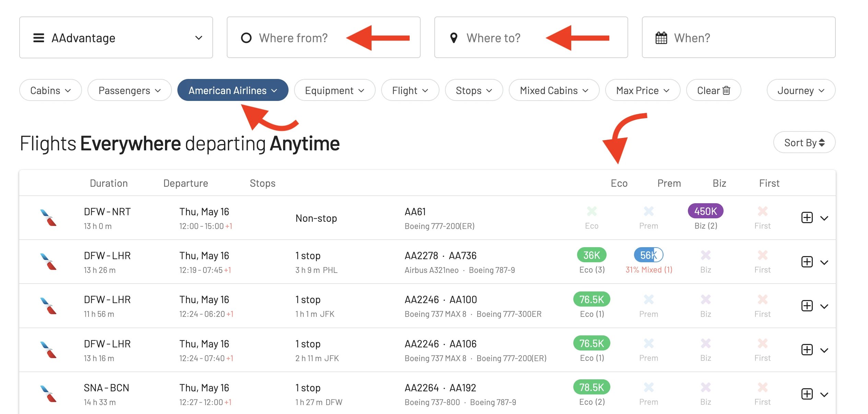Click the Departure column header
Screen dimensions: 868x414
pos(186,183)
